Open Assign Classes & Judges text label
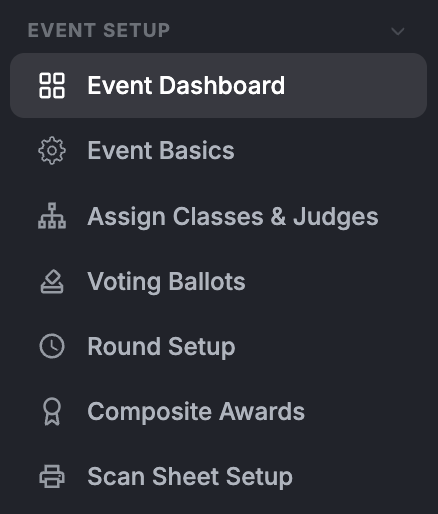Screen dimensions: 438x514 tap(233, 217)
